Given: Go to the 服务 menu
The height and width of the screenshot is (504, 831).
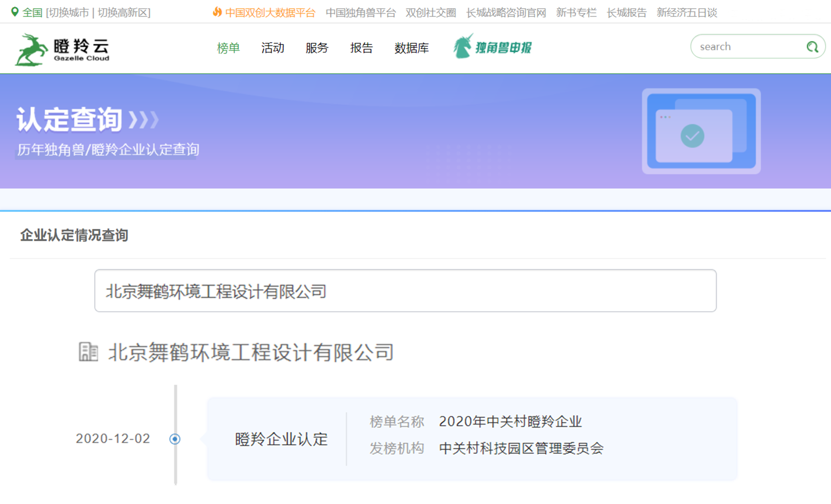Looking at the screenshot, I should point(317,48).
